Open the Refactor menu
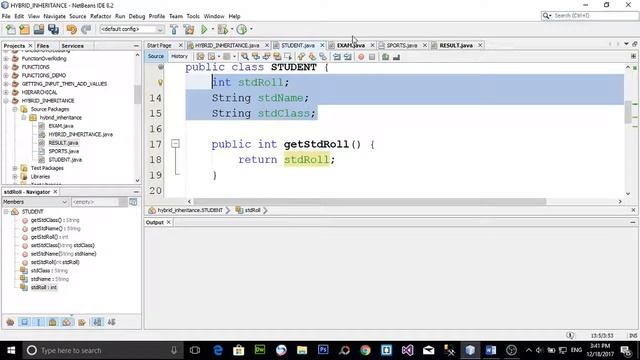Image resolution: width=640 pixels, height=360 pixels. click(100, 16)
